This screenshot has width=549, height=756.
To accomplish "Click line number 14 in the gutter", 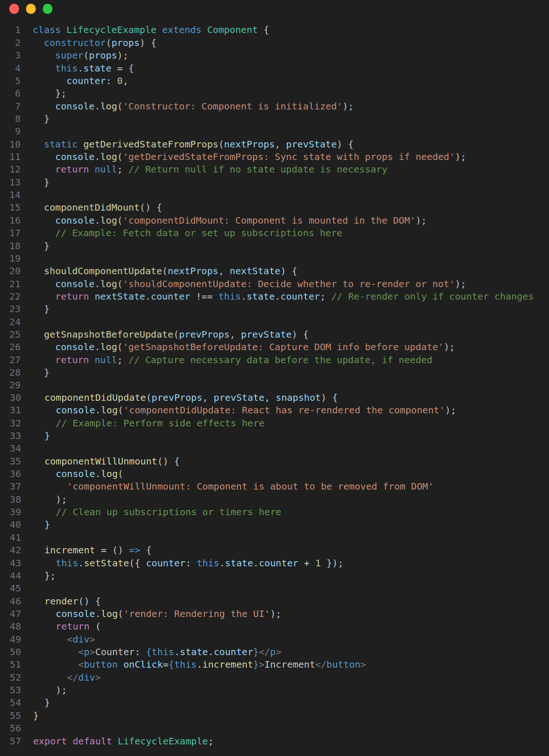I will (x=15, y=195).
